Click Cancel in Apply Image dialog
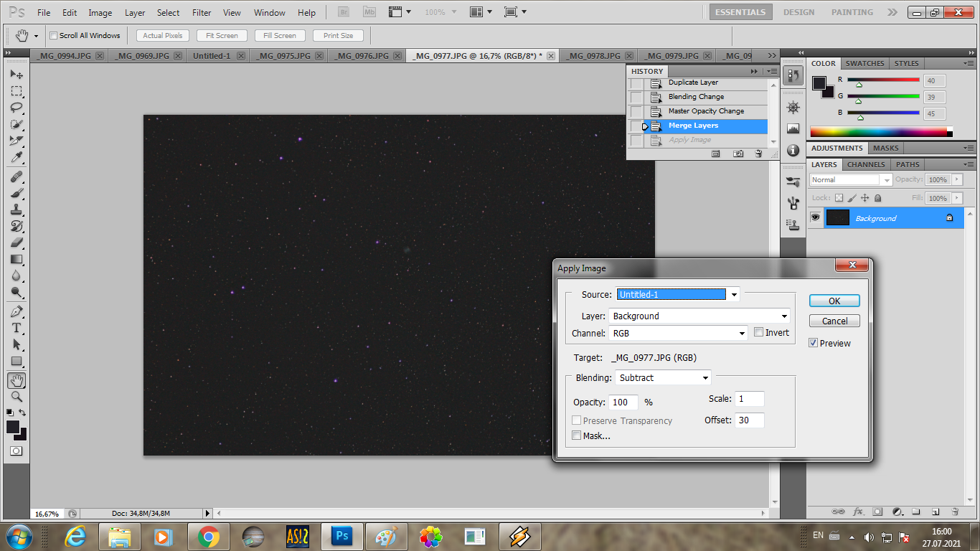 point(834,321)
